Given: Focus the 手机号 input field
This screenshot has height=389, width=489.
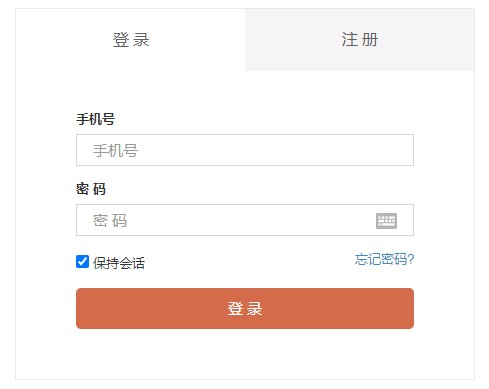Looking at the screenshot, I should pos(245,150).
